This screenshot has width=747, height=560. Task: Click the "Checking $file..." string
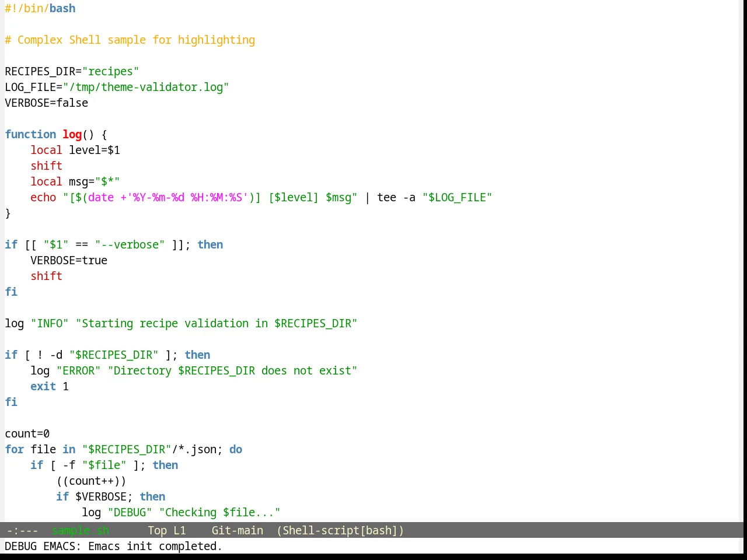[220, 512]
